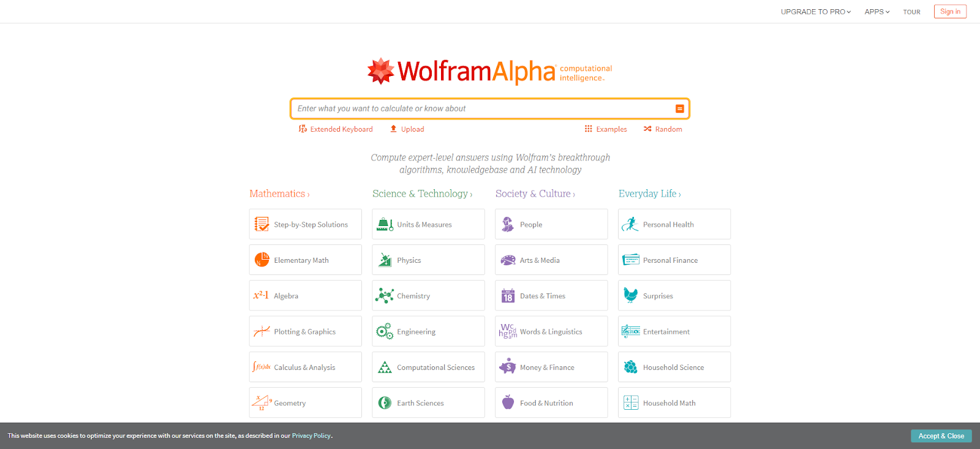980x449 pixels.
Task: Open the Geometry label
Action: pos(290,403)
